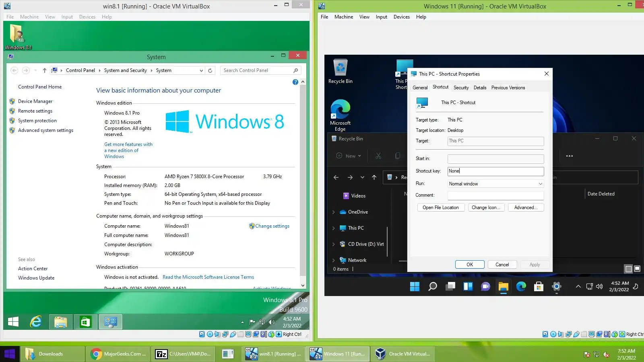Image resolution: width=644 pixels, height=362 pixels.
Task: Expand the CD Drive (D:) tree node
Action: pos(334,244)
